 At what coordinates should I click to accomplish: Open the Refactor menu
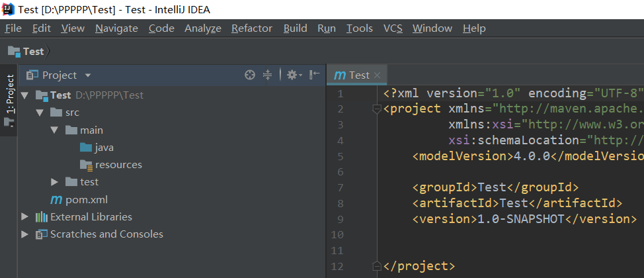click(252, 28)
